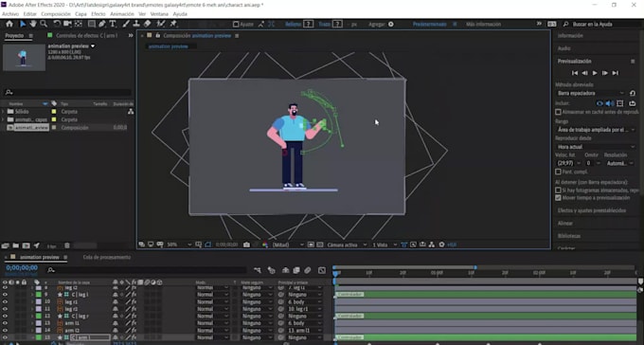Create new folder in Project panel
The height and width of the screenshot is (345, 644).
coord(15,245)
